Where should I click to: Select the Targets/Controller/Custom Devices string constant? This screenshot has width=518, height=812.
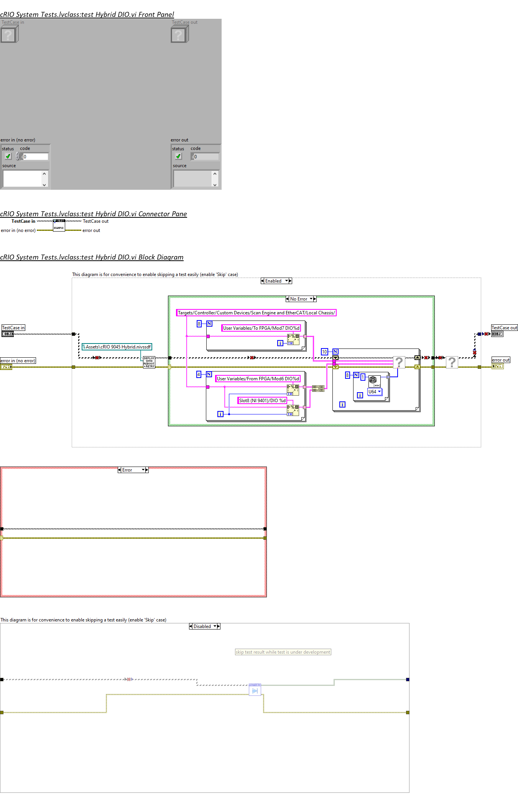coord(257,313)
